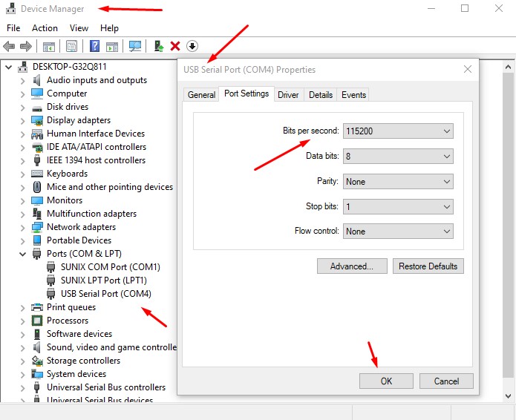Click the vertical scrollbar thumb
The width and height of the screenshot is (516, 420).
508,226
